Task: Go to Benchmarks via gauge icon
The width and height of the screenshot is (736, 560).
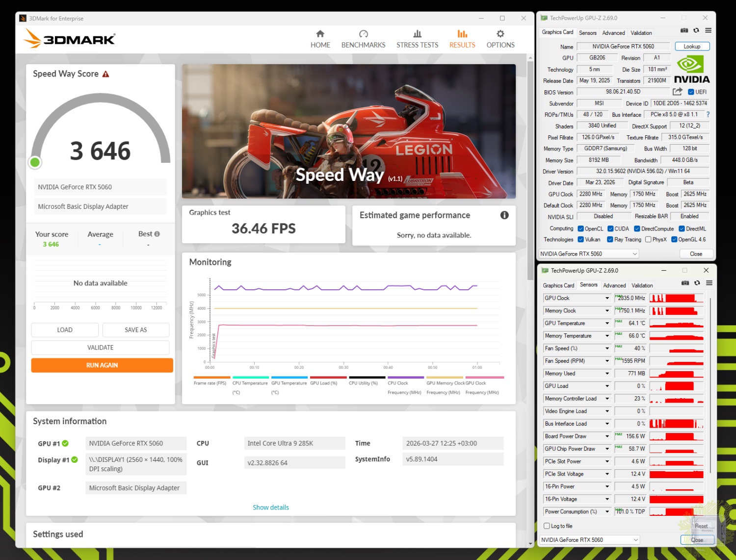Action: 363,34
